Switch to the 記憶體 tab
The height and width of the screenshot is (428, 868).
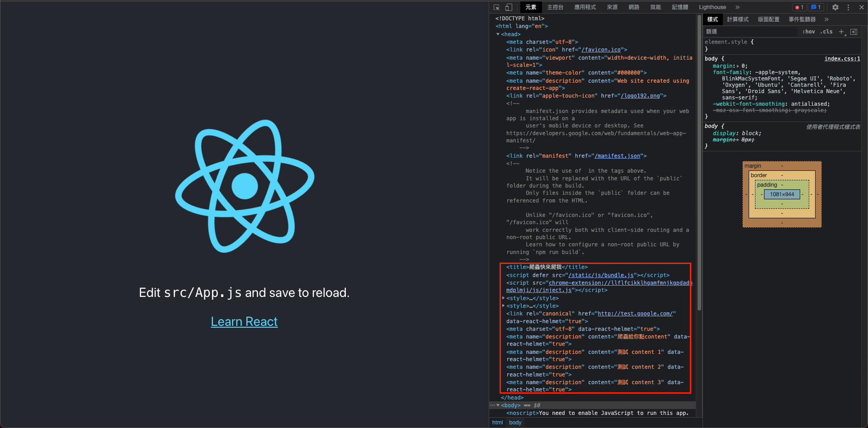(x=680, y=7)
